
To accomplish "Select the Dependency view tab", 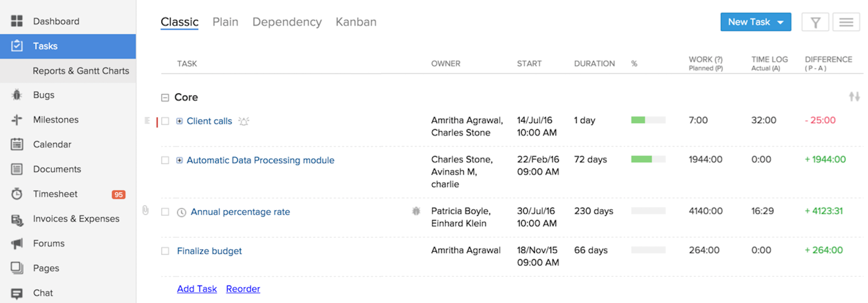I will (287, 22).
